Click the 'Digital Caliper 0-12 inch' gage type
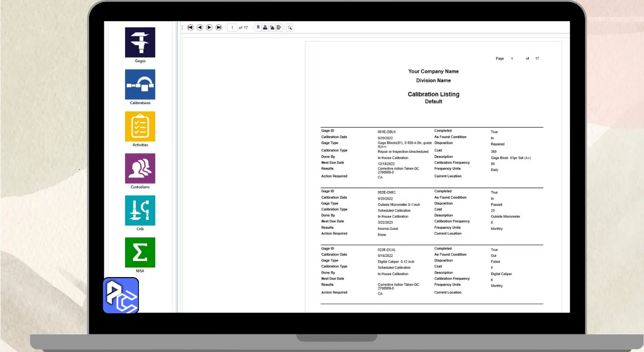 coord(396,262)
